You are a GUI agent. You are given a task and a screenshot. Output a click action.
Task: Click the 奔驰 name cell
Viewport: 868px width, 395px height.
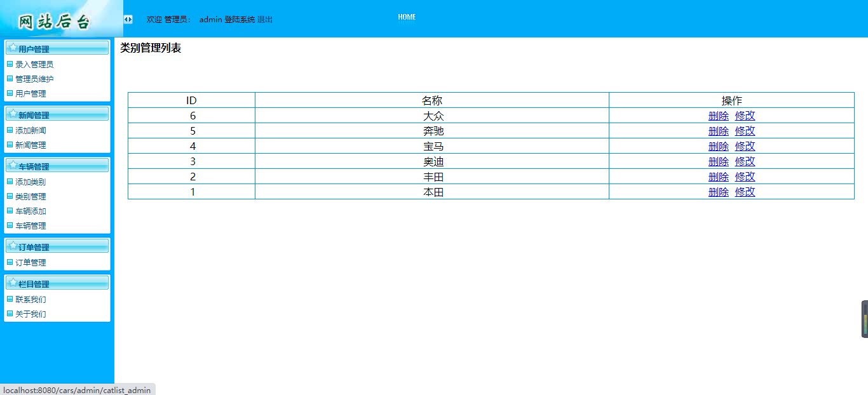point(432,131)
